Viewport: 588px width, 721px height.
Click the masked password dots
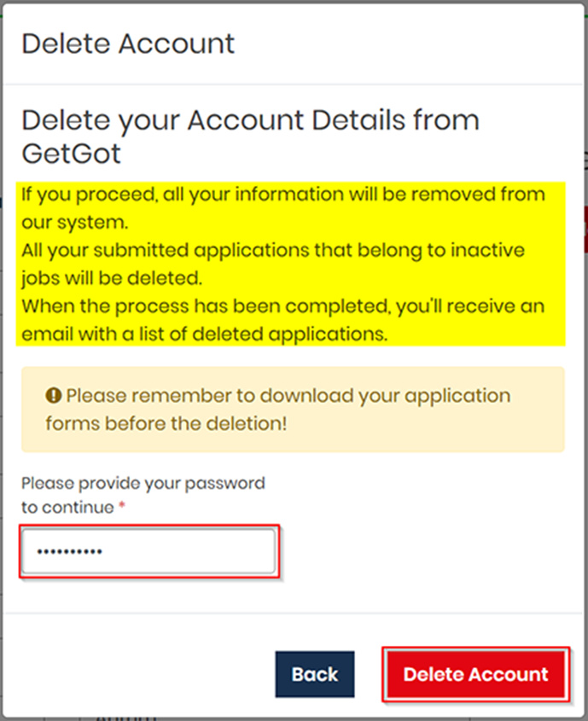pos(69,552)
